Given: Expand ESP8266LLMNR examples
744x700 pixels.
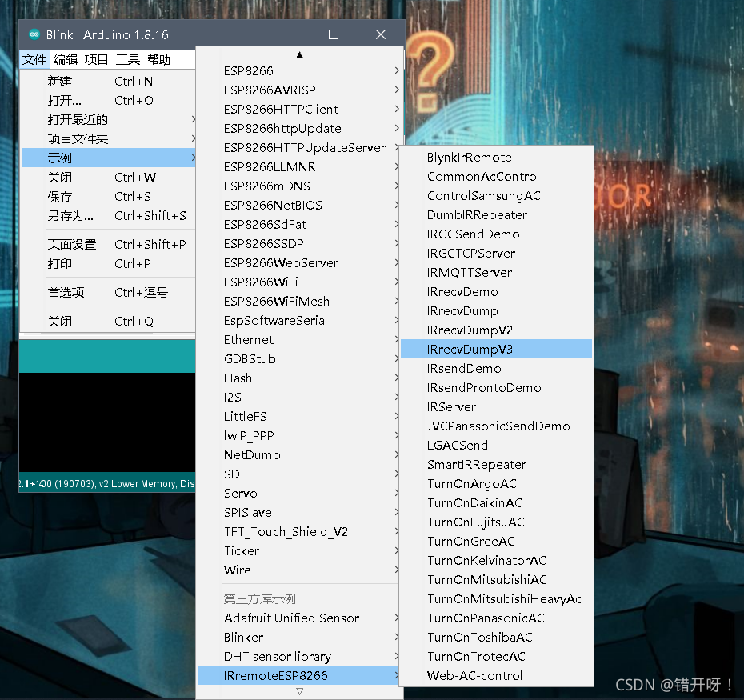Looking at the screenshot, I should coord(299,167).
